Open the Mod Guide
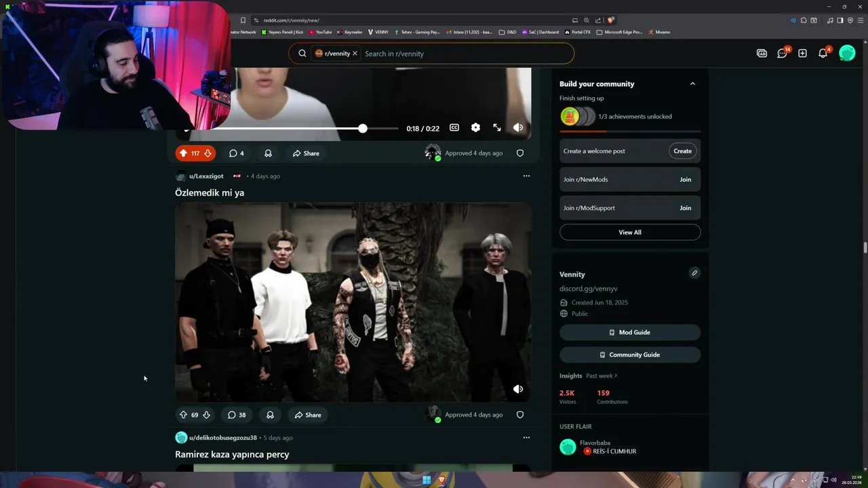The height and width of the screenshot is (488, 868). pos(630,332)
